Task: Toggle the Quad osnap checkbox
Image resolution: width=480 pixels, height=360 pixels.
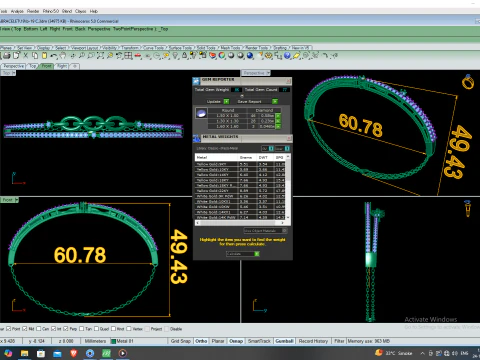Action: pos(96,329)
